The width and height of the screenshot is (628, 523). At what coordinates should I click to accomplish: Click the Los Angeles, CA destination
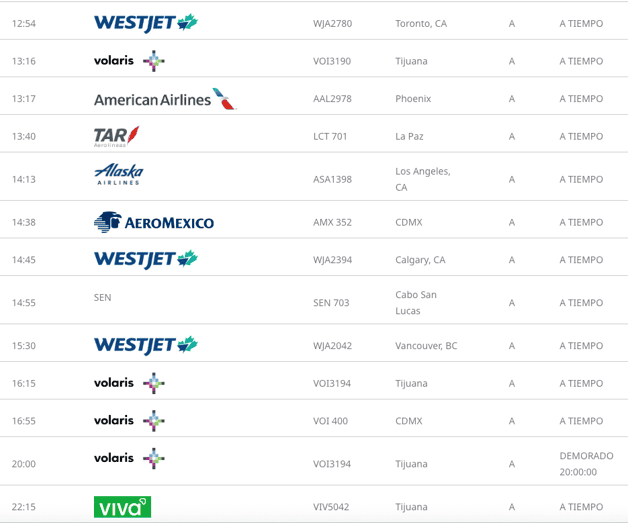pyautogui.click(x=423, y=179)
